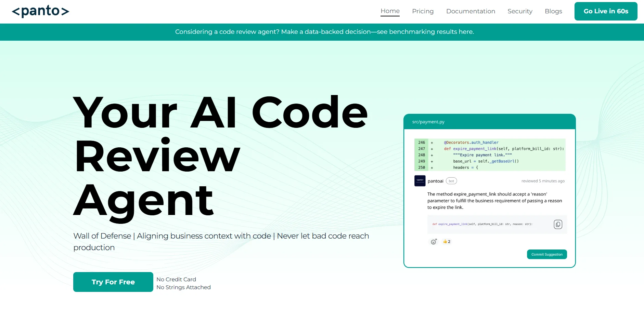Go to the Home nav item
This screenshot has width=644, height=310.
click(390, 11)
